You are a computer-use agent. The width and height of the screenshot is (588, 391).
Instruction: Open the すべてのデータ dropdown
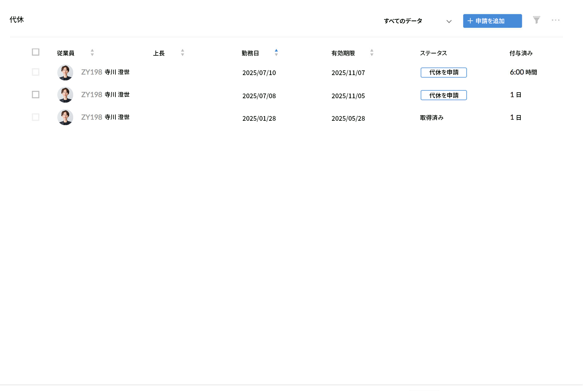coord(403,21)
